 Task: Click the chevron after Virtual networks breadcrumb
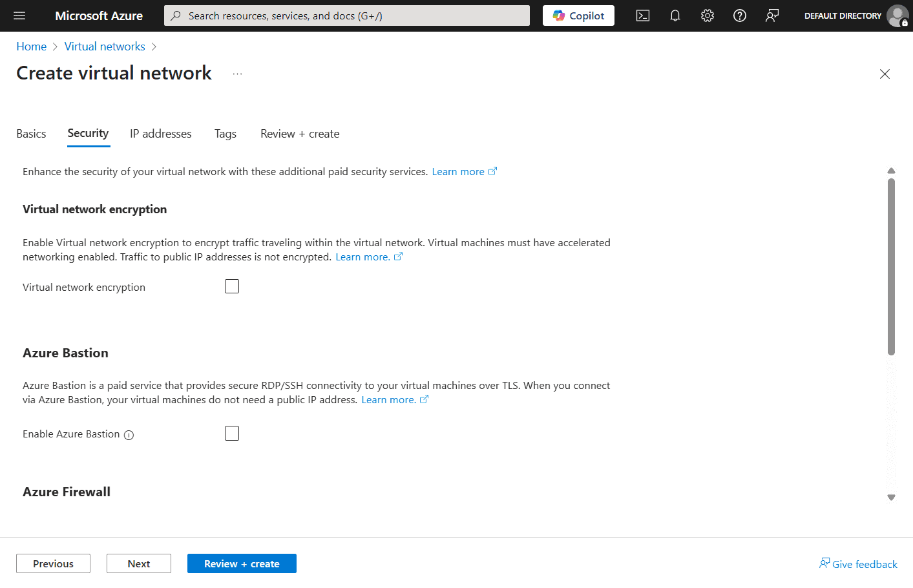point(154,47)
